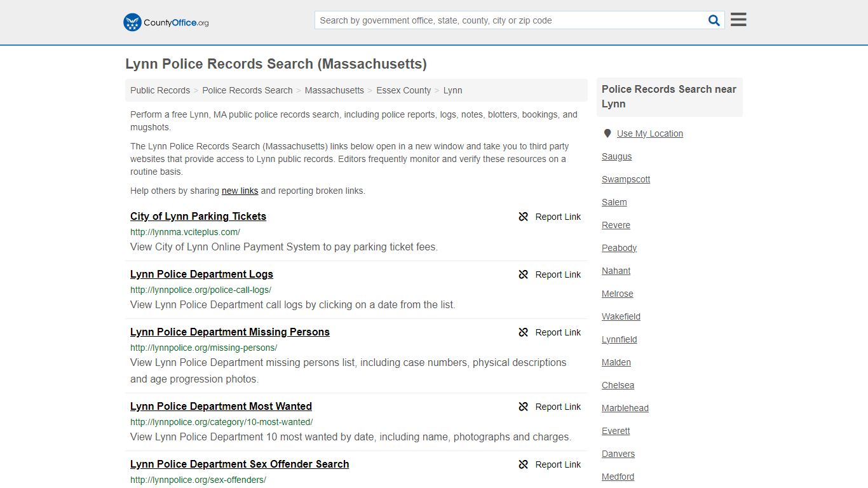Click the call logs description text
868x488 pixels.
293,304
